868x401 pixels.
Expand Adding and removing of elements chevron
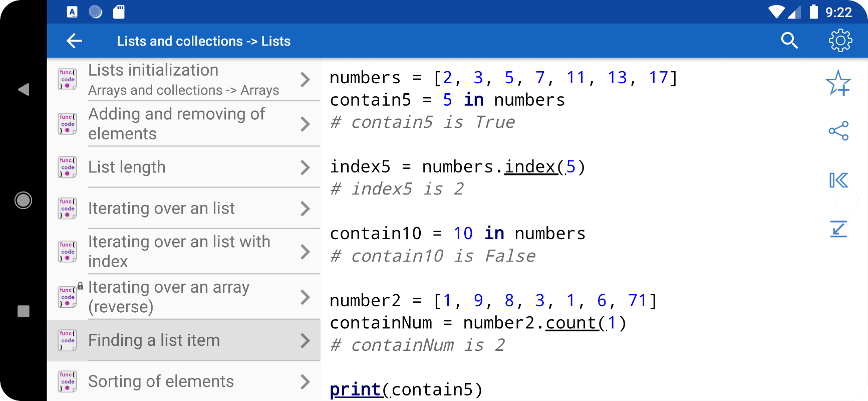tap(305, 124)
